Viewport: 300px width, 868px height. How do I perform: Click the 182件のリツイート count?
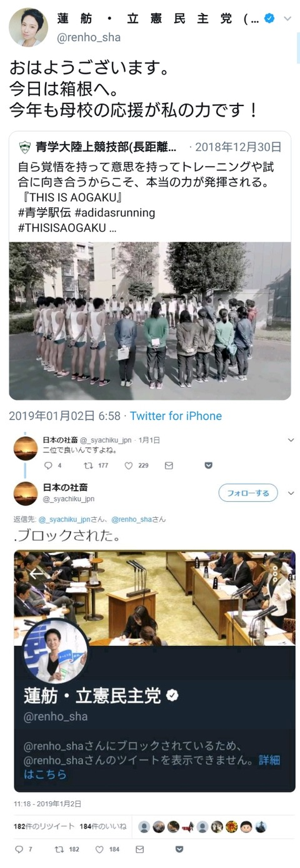coord(44,826)
